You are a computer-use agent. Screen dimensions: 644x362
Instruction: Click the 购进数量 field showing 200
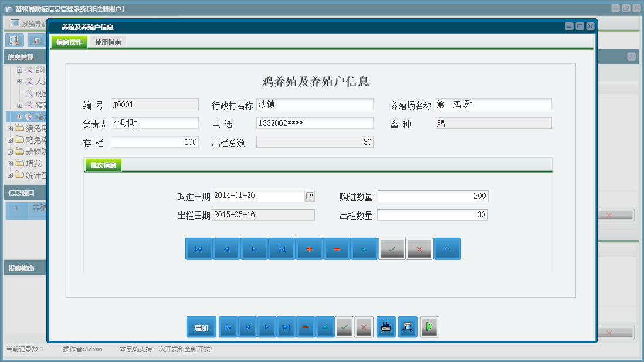433,196
